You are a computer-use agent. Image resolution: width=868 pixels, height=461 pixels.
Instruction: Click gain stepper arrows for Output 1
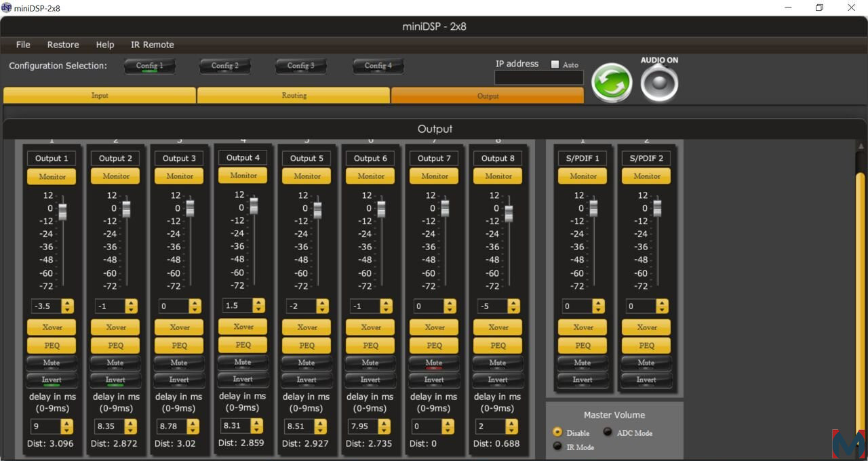click(x=67, y=306)
